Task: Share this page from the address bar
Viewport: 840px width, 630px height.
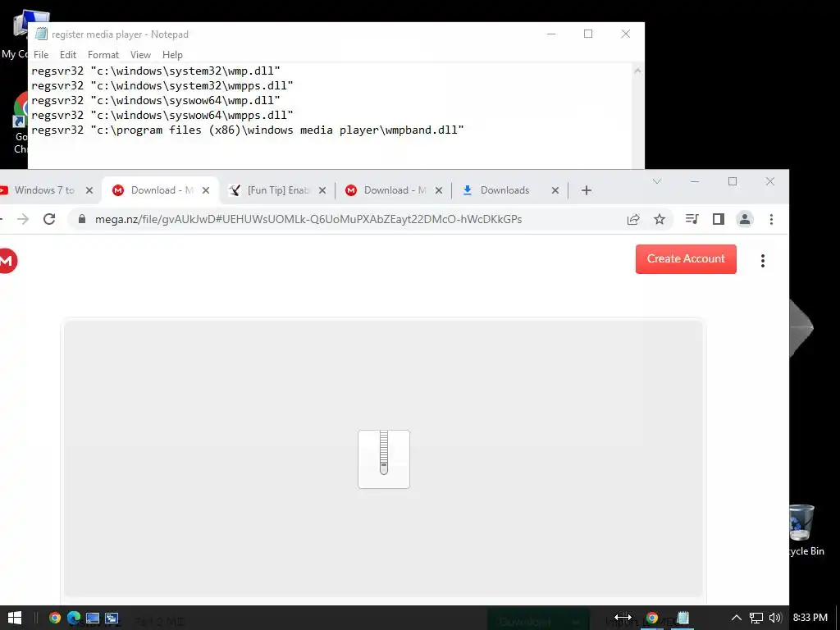Action: (x=633, y=219)
